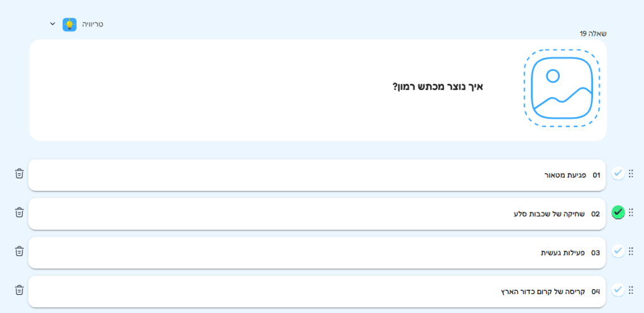The image size is (644, 313).
Task: Edit answer text פעילות געשית
Action: pyautogui.click(x=563, y=253)
